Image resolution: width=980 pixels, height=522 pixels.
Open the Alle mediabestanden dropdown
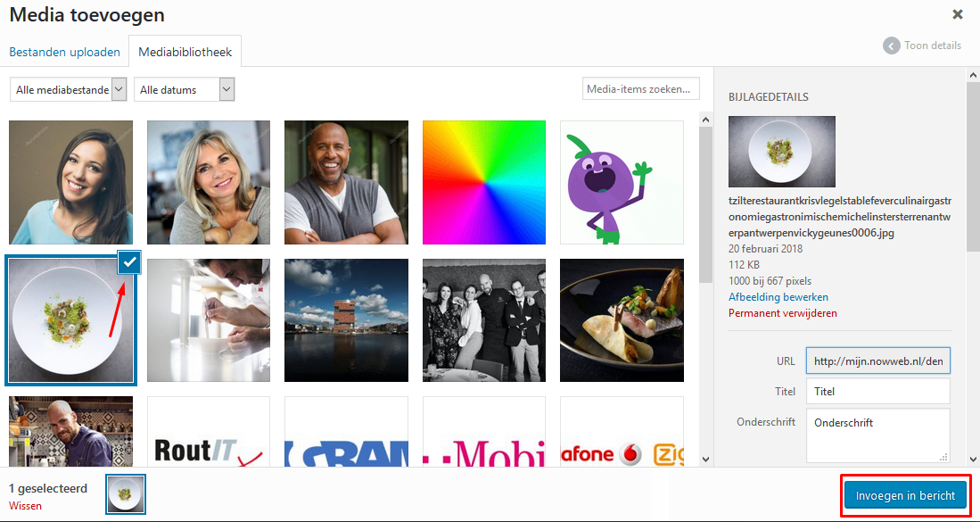tap(69, 89)
